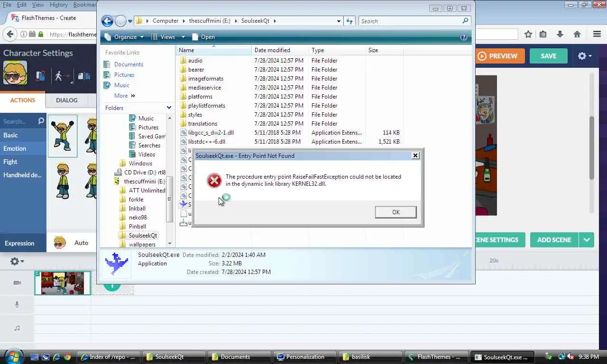The image size is (607, 364).
Task: Click the Explorer help question mark icon
Action: 464,37
